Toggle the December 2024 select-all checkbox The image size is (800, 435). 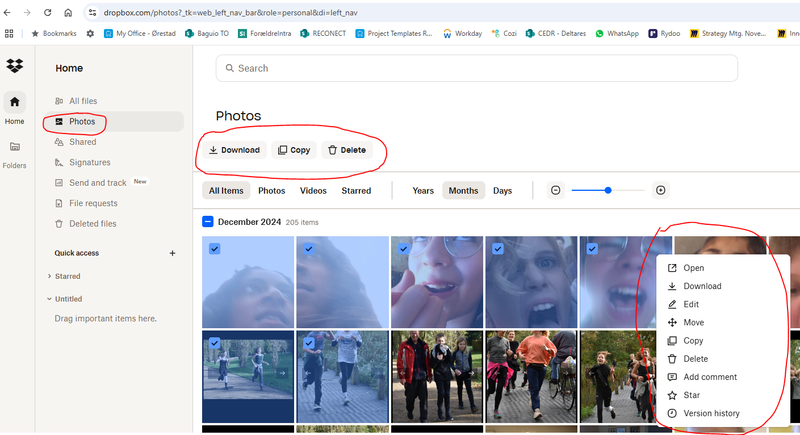[x=208, y=222]
